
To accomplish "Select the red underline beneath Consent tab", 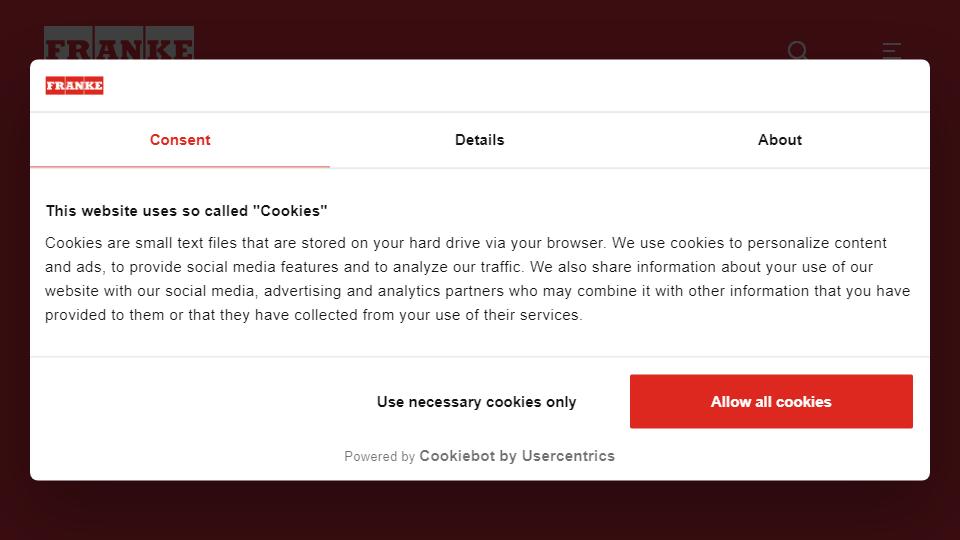I will click(x=180, y=167).
